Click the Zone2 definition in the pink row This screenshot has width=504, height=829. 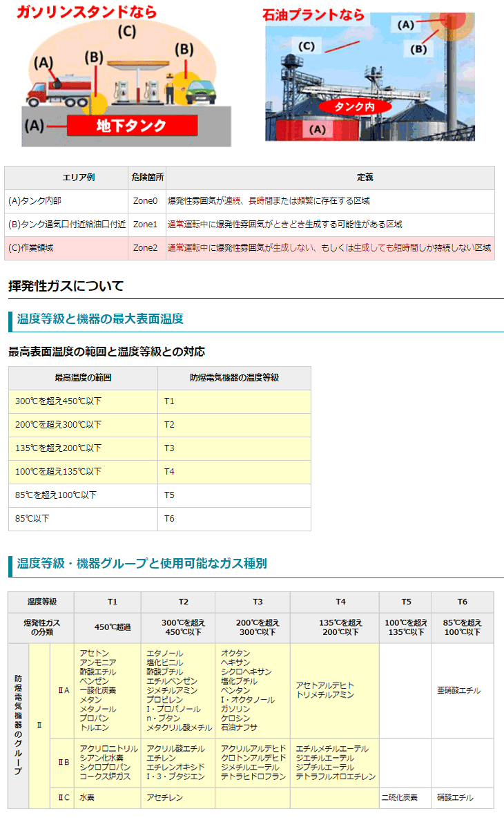click(x=330, y=248)
